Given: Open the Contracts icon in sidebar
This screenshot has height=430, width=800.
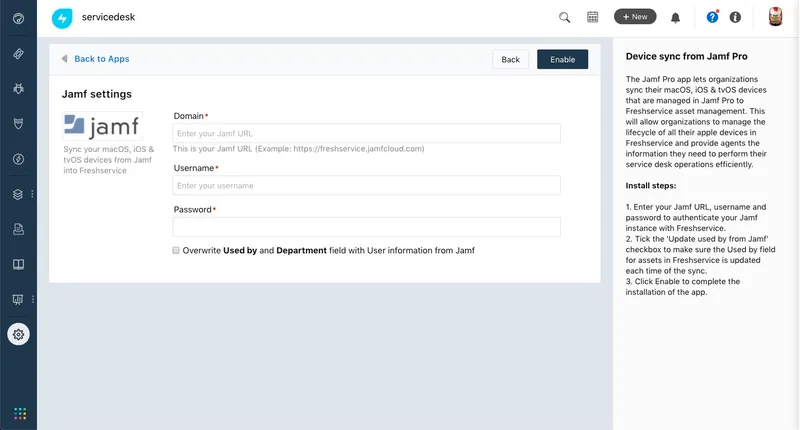Looking at the screenshot, I should pyautogui.click(x=18, y=229).
